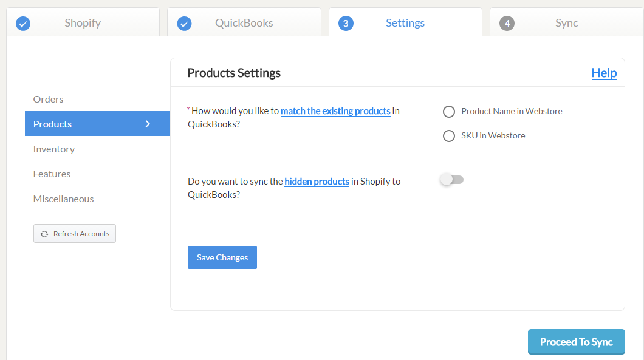Switch to the QuickBooks tab
Image resolution: width=644 pixels, height=360 pixels.
244,22
